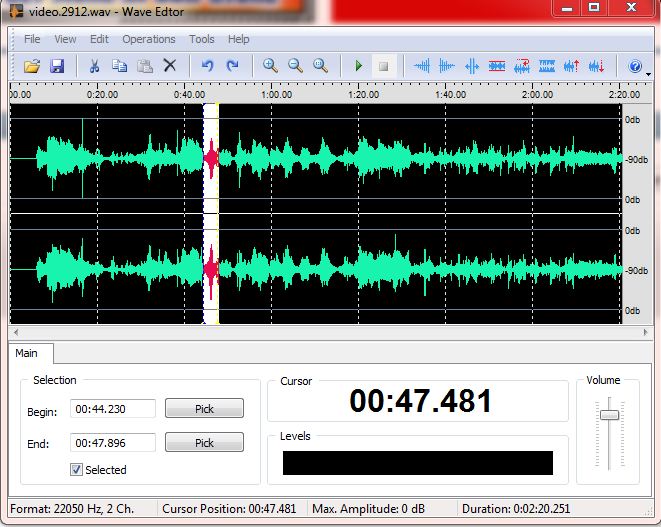Click the Max. Amplitude: 0 dB status text
Screen dimensions: 661x527
[368, 509]
